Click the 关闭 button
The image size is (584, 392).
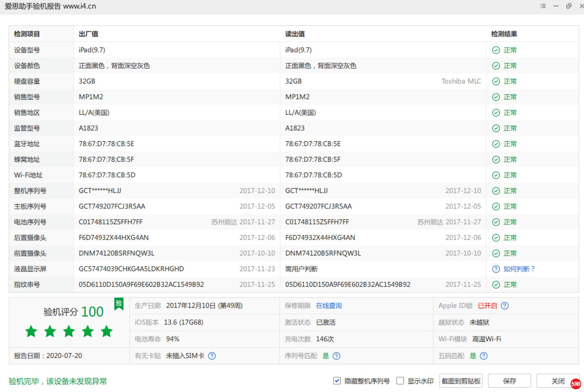click(x=558, y=381)
